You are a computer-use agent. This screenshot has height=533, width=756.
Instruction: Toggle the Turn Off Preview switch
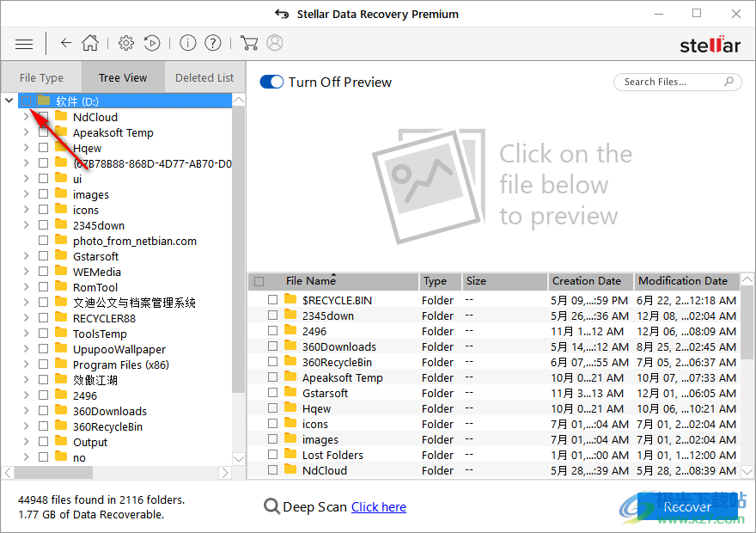point(271,82)
